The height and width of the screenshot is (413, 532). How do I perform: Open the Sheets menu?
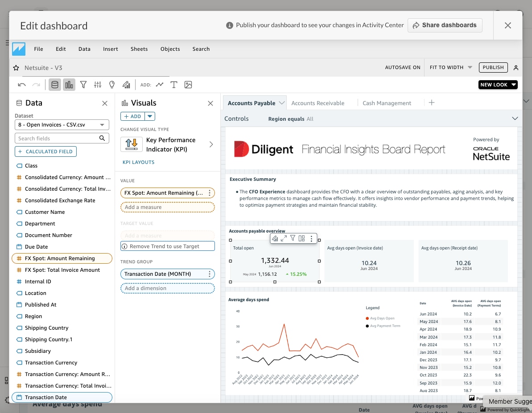click(139, 49)
